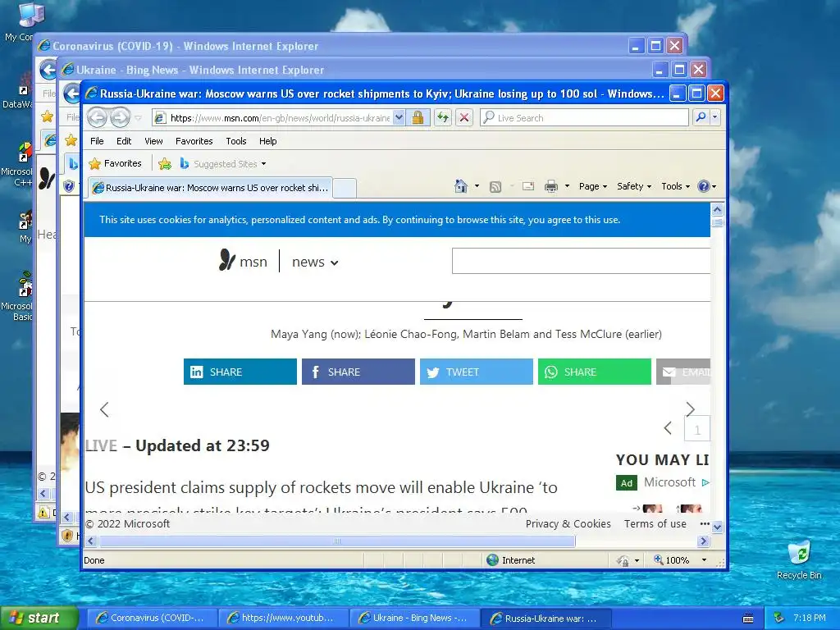Expand the zoom level dropdown arrow
The width and height of the screenshot is (840, 630).
click(x=704, y=560)
